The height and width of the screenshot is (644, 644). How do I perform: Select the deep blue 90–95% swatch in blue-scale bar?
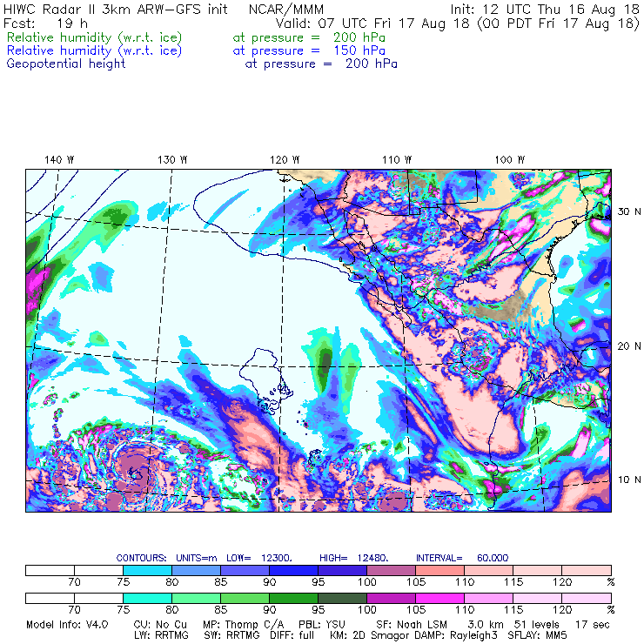point(293,570)
